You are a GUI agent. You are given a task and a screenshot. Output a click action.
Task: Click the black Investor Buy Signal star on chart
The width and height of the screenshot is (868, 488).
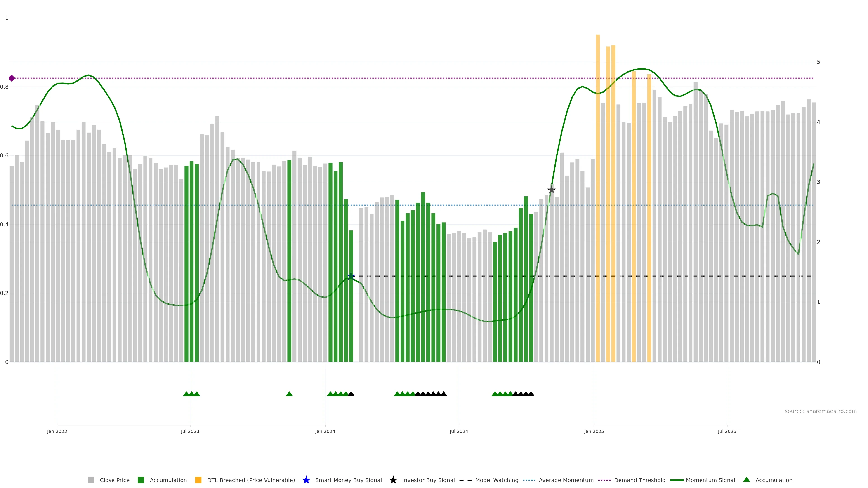(x=551, y=190)
